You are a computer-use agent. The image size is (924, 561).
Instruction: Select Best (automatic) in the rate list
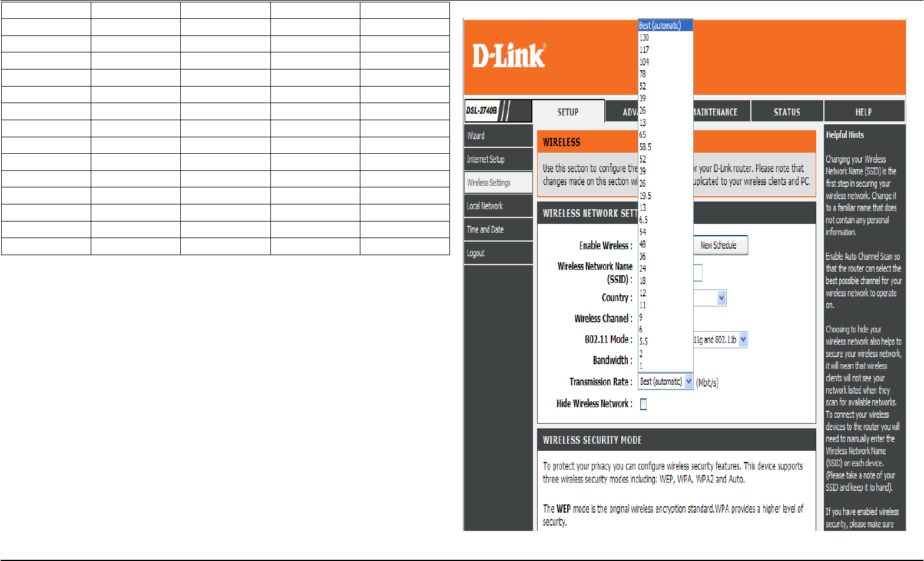665,25
